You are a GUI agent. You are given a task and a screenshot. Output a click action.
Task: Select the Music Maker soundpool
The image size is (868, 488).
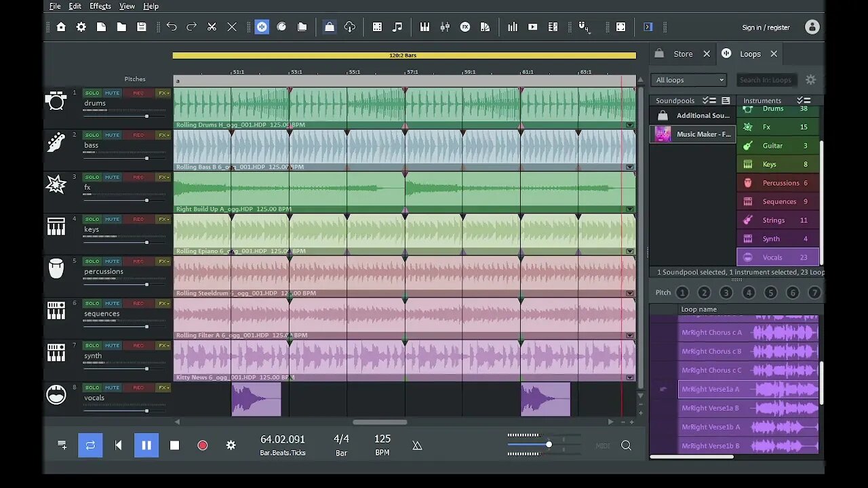693,134
